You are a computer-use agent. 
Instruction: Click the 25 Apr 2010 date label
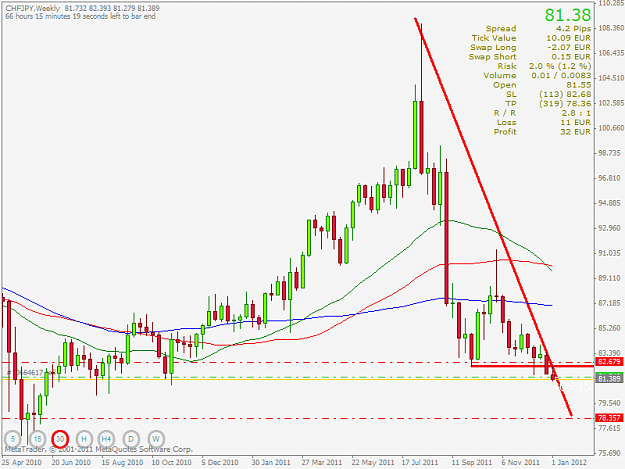(x=21, y=462)
